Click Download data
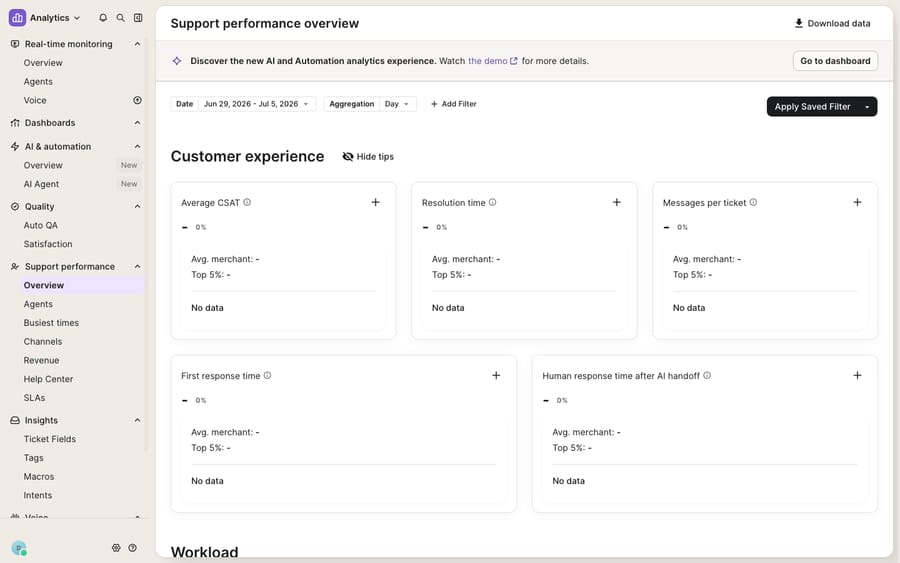900x563 pixels. [832, 24]
